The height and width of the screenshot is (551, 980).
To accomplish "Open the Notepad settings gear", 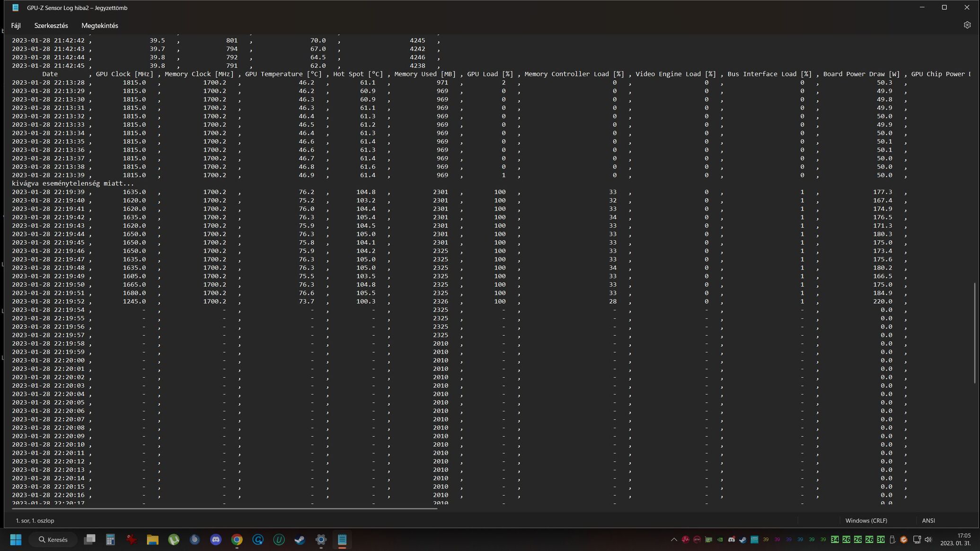I will click(967, 25).
